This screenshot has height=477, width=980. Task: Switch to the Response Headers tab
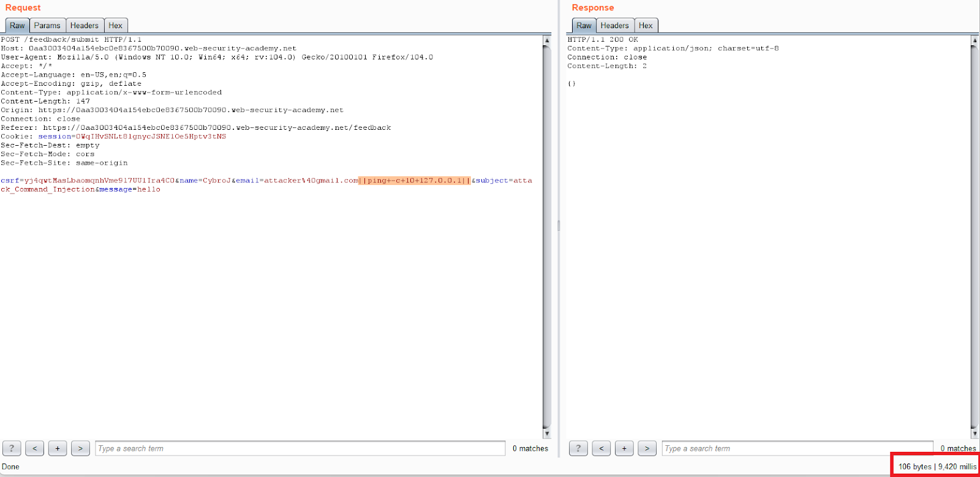coord(614,26)
